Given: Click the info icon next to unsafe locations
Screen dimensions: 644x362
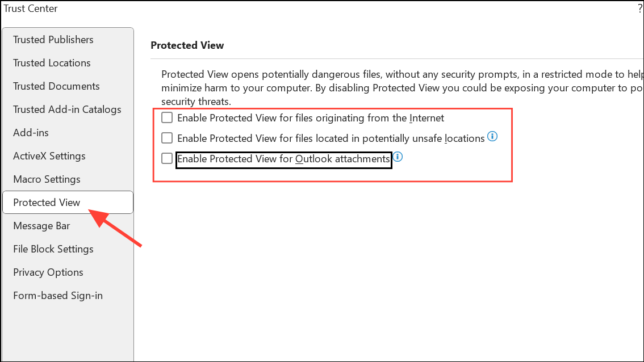Looking at the screenshot, I should point(492,136).
